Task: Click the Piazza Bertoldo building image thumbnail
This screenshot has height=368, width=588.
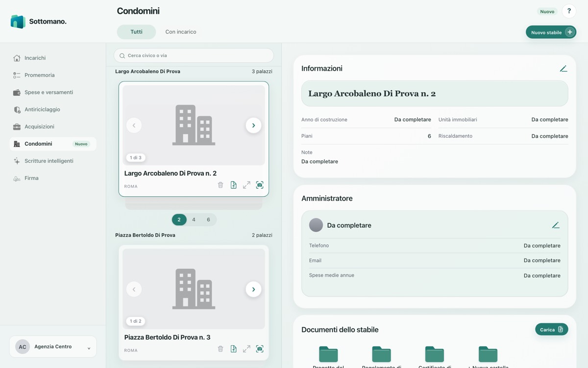Action: click(194, 289)
